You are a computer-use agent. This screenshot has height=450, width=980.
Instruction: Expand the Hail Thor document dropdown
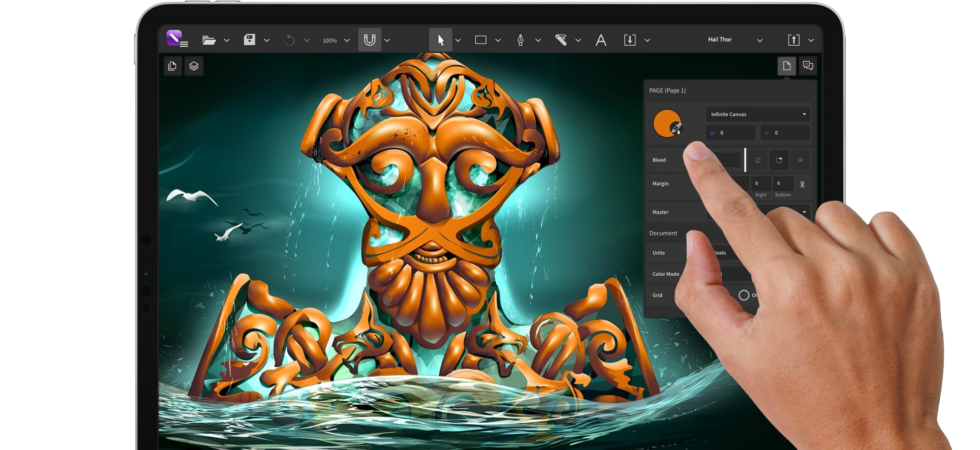[x=759, y=41]
